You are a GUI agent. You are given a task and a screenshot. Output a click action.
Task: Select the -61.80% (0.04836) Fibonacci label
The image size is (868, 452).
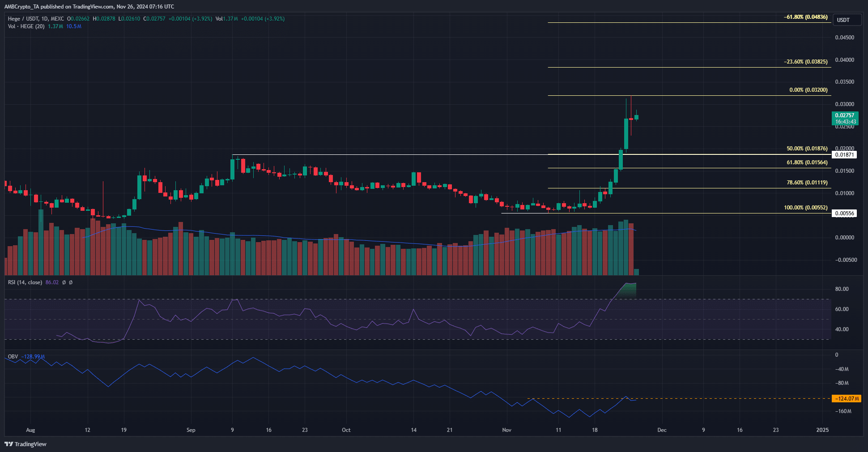tap(806, 17)
